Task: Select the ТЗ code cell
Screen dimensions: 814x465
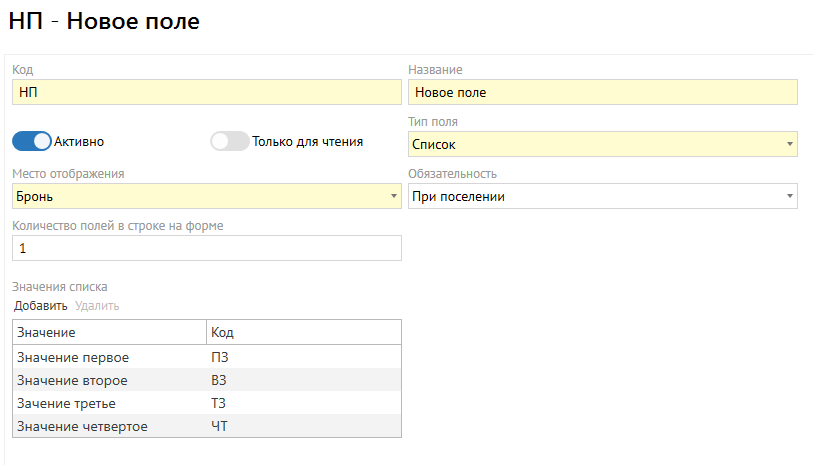Action: point(302,403)
